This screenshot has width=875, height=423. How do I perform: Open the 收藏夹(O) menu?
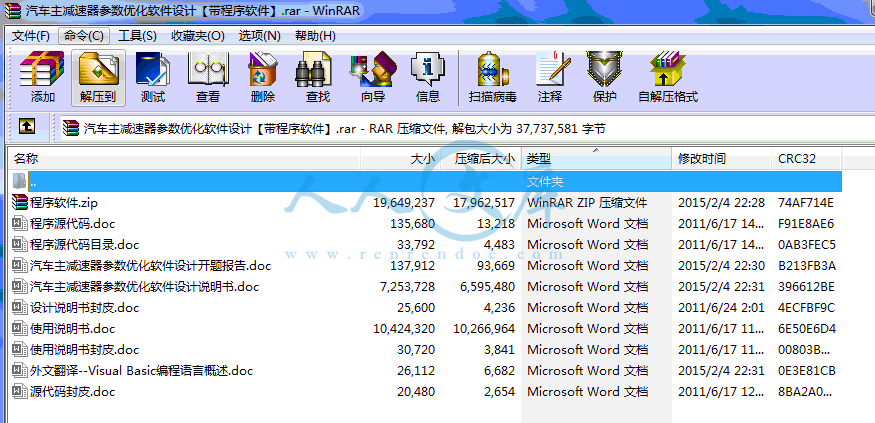point(198,36)
